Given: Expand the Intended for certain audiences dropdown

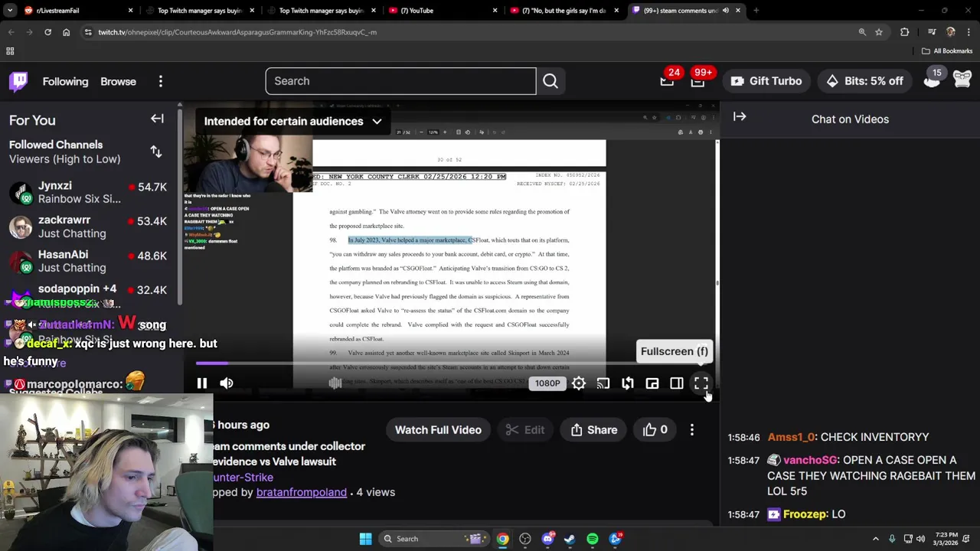Looking at the screenshot, I should (292, 121).
